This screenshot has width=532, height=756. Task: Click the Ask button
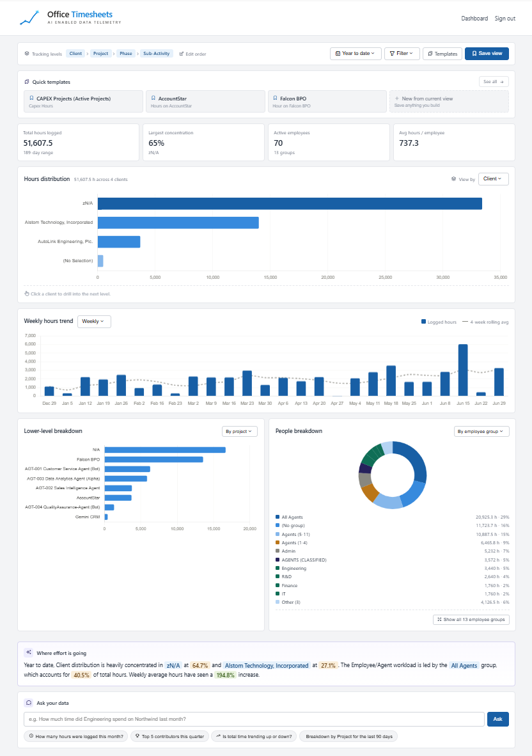[x=497, y=719]
